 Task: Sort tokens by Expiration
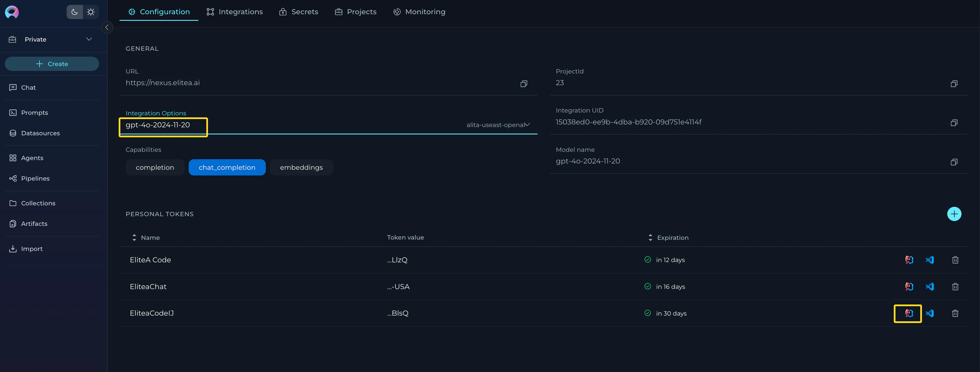coord(668,238)
